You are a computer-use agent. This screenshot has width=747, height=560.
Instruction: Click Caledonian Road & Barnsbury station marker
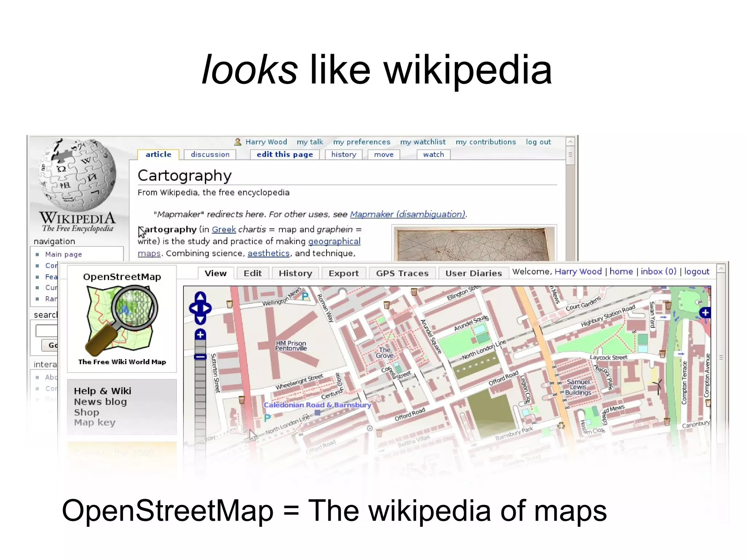[317, 413]
